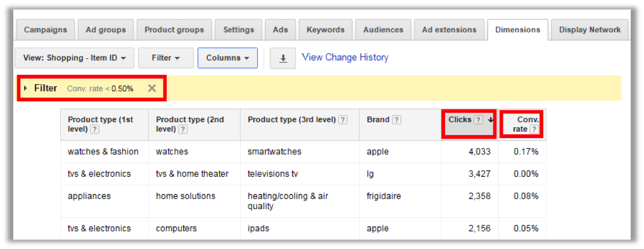The height and width of the screenshot is (249, 644).
Task: Open help icon for Product type 3rd level
Action: coord(343,120)
